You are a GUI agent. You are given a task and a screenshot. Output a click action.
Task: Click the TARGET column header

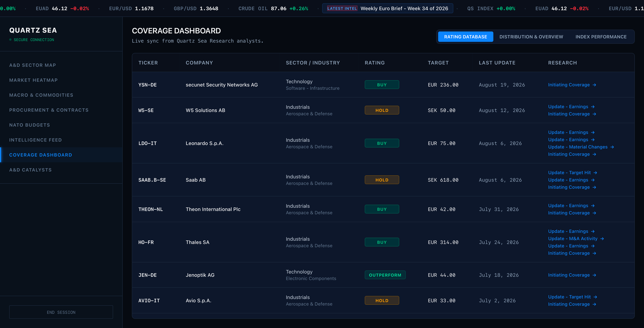438,63
